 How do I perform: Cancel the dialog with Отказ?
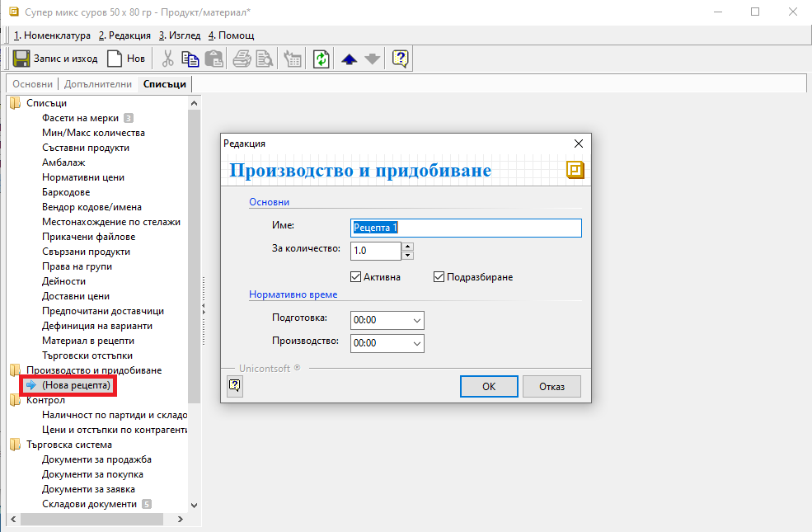552,386
